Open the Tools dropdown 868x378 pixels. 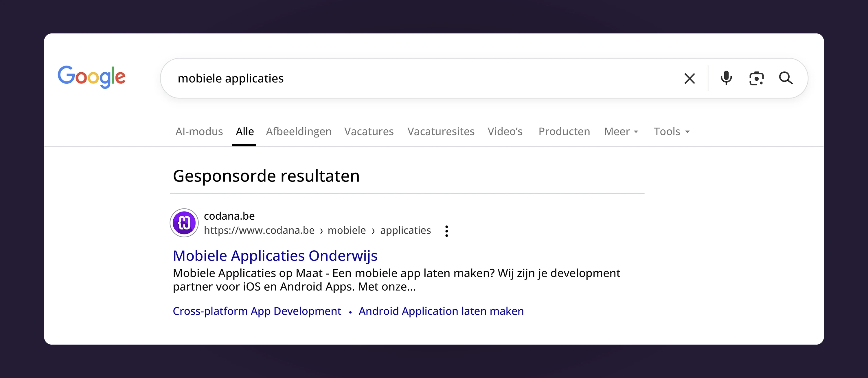[x=672, y=131]
